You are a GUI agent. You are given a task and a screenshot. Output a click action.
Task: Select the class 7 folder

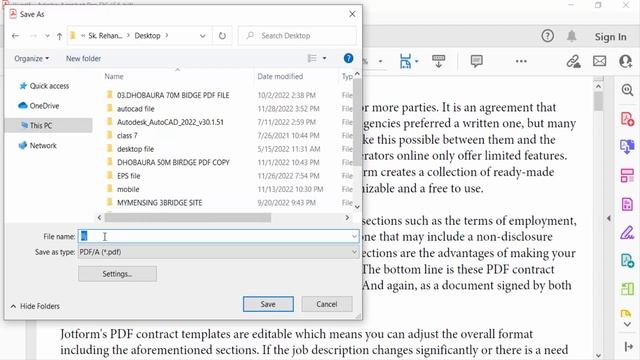tap(127, 136)
